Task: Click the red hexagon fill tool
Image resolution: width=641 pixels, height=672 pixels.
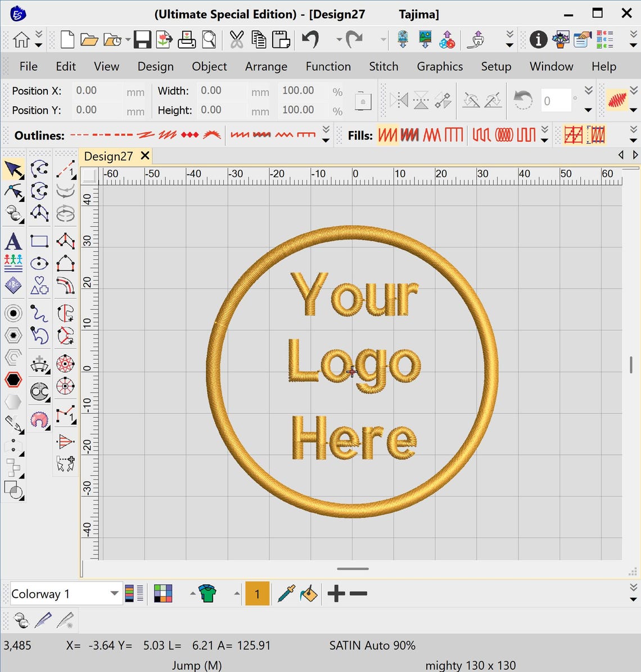Action: (13, 379)
